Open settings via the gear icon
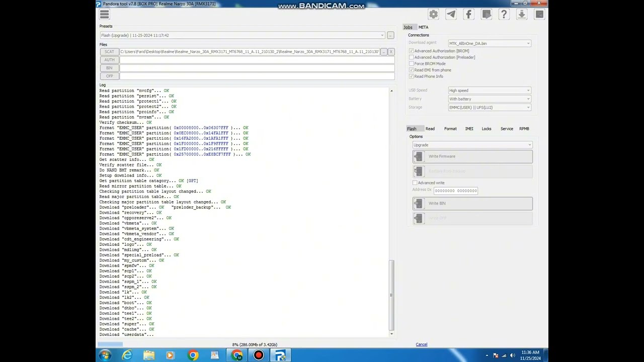The height and width of the screenshot is (362, 644). [x=434, y=15]
